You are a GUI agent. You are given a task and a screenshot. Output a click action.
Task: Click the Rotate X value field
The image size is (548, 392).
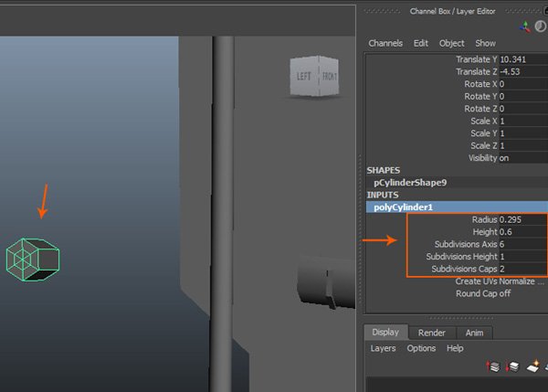click(x=523, y=84)
